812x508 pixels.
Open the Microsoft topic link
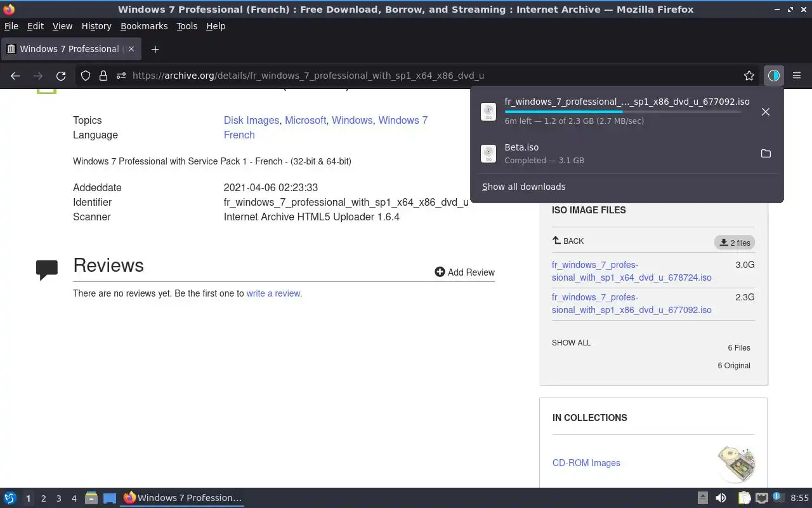pyautogui.click(x=305, y=120)
